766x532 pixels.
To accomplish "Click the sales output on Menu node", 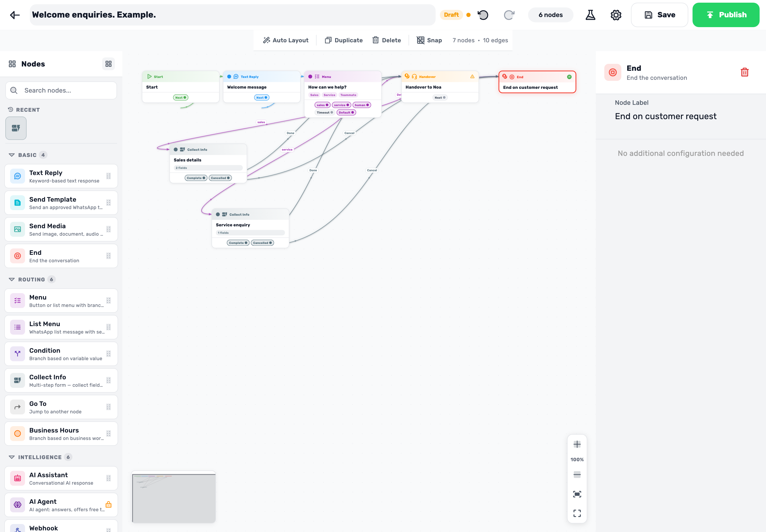I will 322,105.
